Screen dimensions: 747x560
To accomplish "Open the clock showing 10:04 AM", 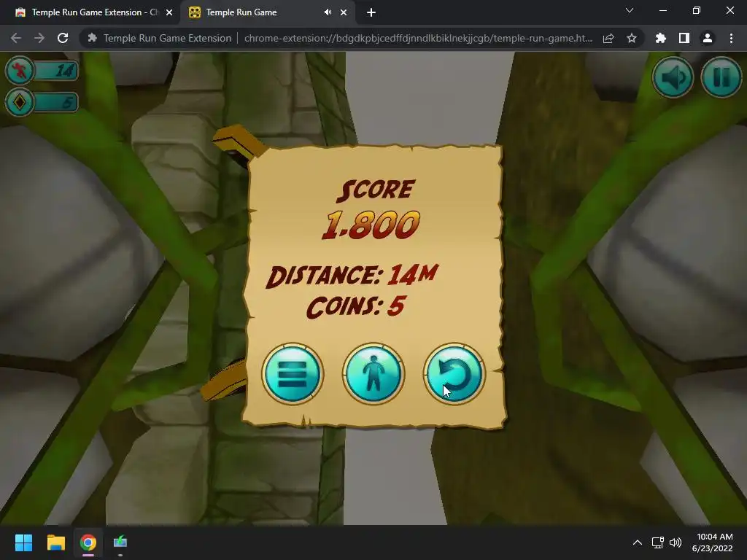I will [x=713, y=542].
